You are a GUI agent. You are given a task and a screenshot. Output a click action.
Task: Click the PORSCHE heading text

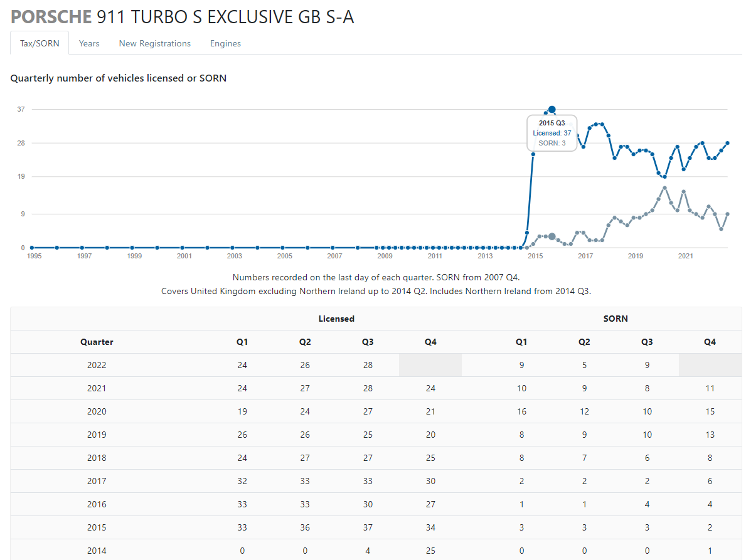[x=51, y=17]
